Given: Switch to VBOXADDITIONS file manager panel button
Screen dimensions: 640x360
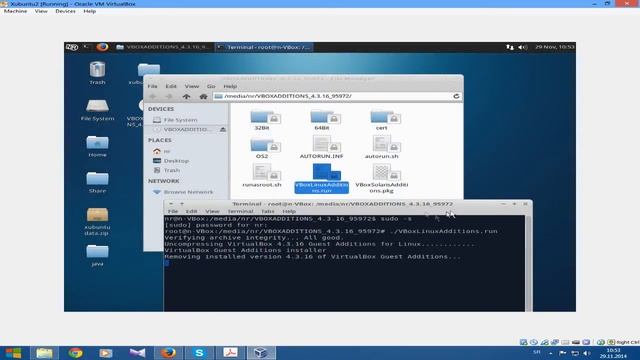Looking at the screenshot, I should pyautogui.click(x=163, y=47).
